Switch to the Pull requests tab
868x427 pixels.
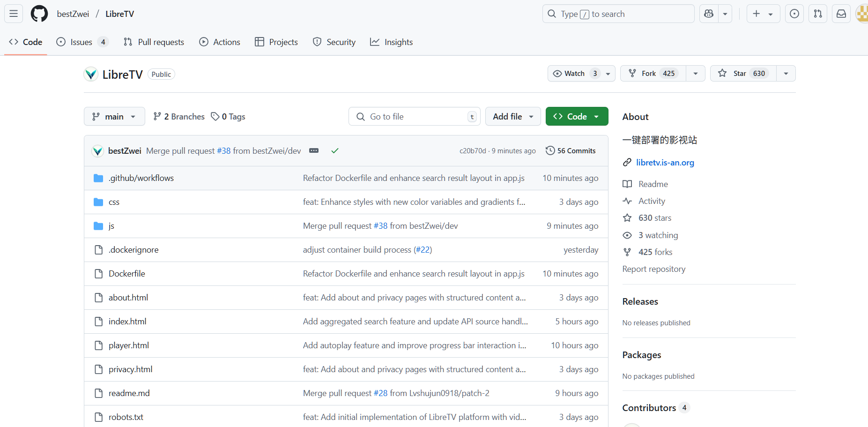(154, 42)
